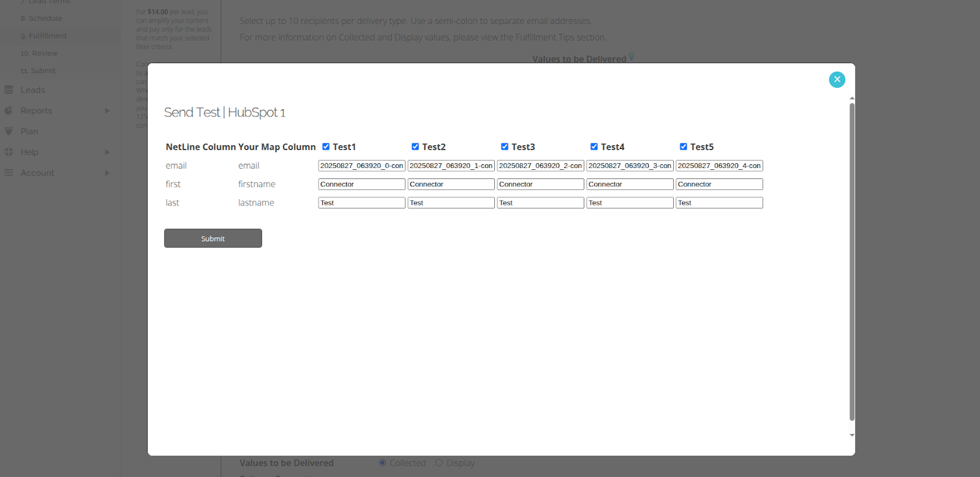This screenshot has height=477, width=980.
Task: Open Account in the sidebar
Action: click(37, 173)
